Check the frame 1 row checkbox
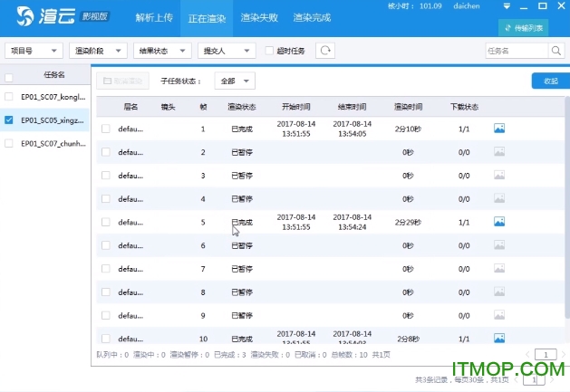Image resolution: width=570 pixels, height=392 pixels. (106, 129)
